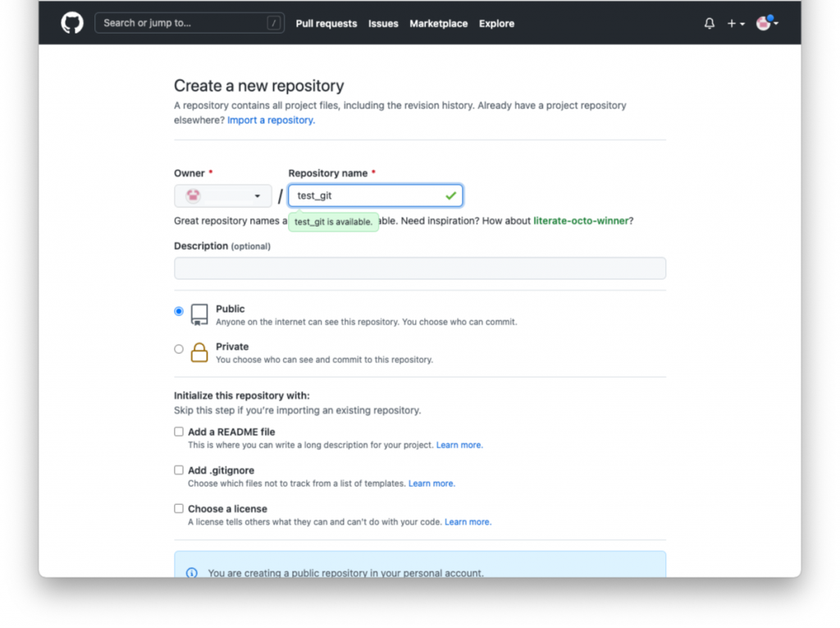Use the suggested name literate-octo-winner

click(x=581, y=221)
